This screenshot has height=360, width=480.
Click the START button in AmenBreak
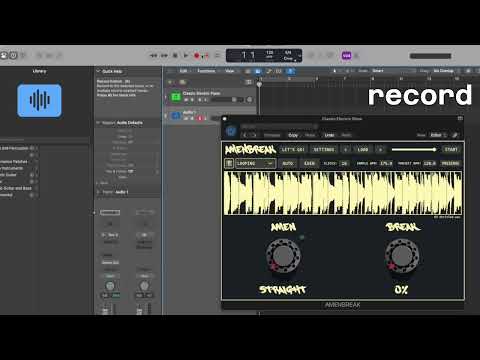tap(451, 150)
